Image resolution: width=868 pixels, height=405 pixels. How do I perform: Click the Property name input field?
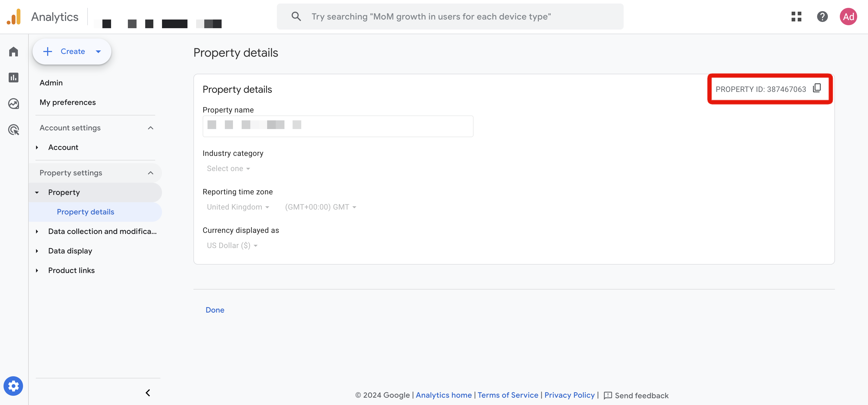[x=338, y=126]
